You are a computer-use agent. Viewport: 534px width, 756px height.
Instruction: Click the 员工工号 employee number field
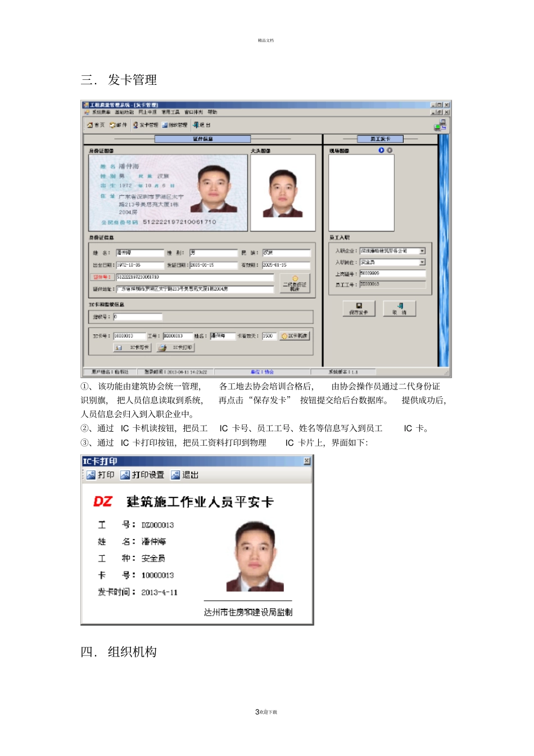pos(392,285)
